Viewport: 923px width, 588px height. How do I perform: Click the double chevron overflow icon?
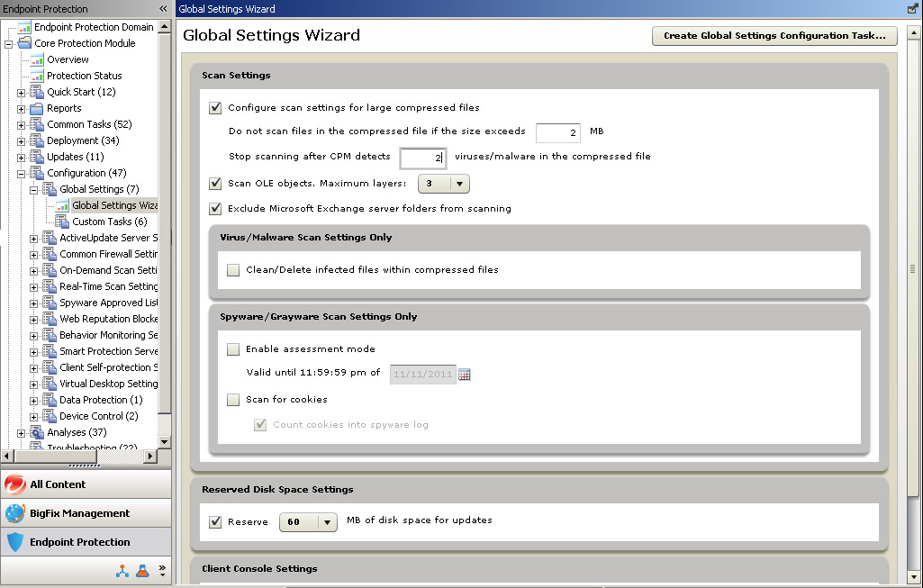[x=162, y=570]
